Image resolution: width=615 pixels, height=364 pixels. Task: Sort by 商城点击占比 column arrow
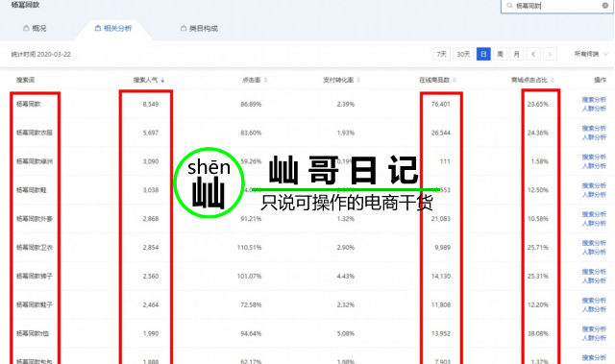(x=553, y=80)
